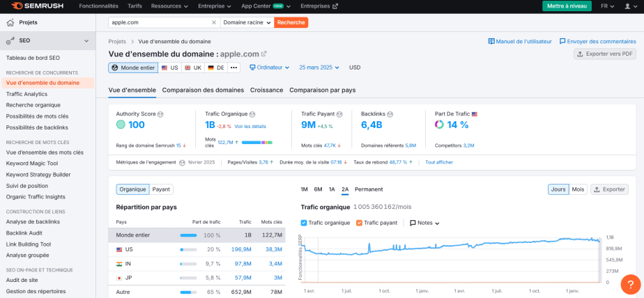The image size is (644, 298).
Task: Click info icon beside Métriques de l'engagement
Action: [x=183, y=162]
